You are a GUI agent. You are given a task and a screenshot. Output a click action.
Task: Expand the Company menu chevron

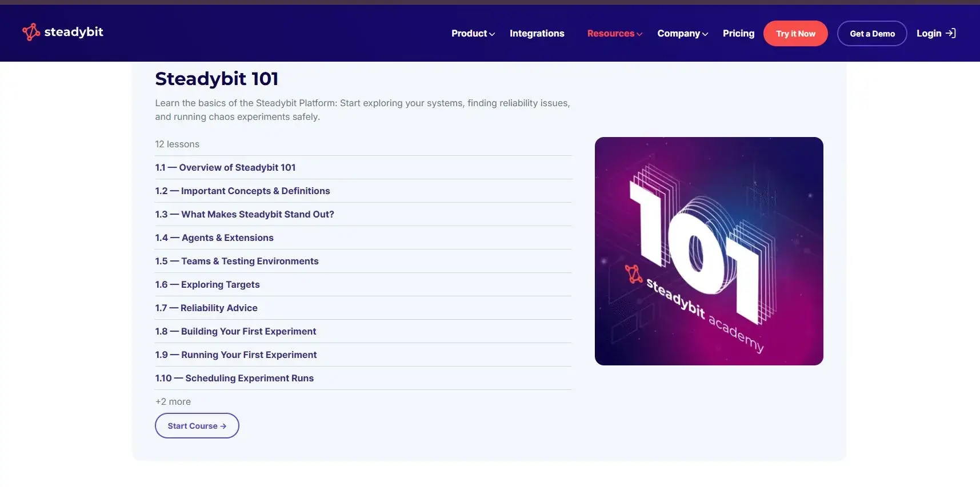click(705, 34)
